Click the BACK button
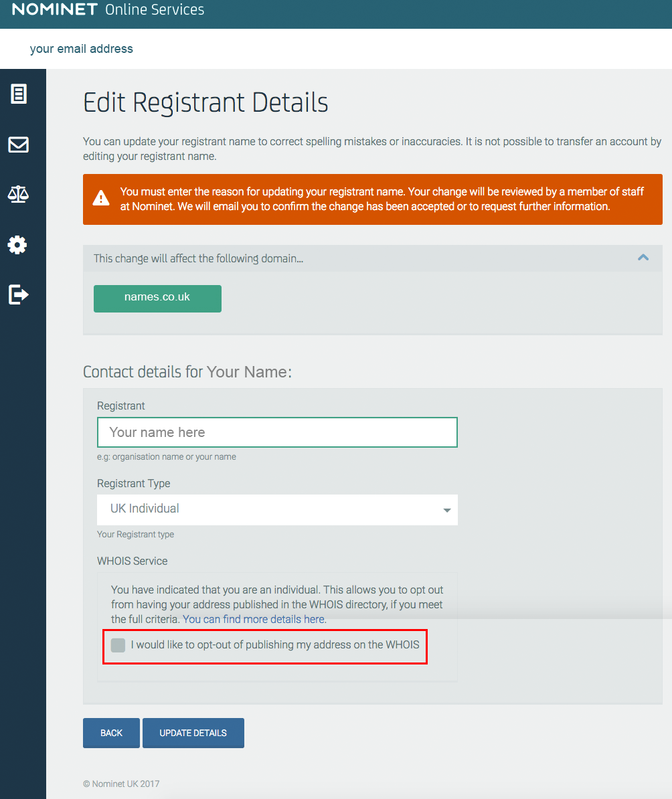672x799 pixels. [111, 733]
